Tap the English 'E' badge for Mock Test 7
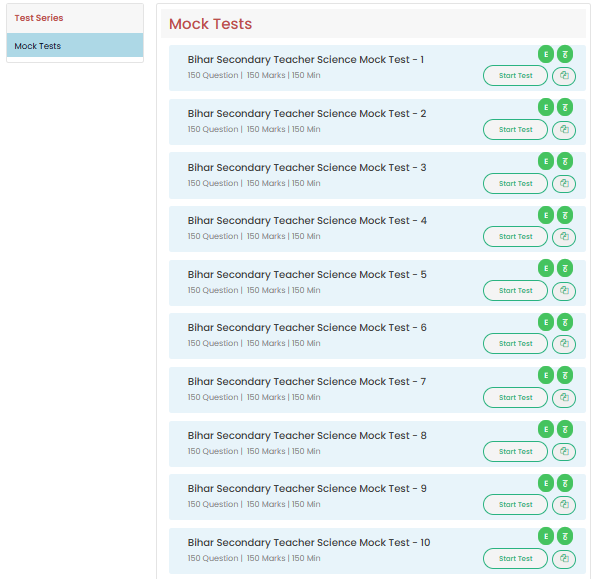The height and width of the screenshot is (579, 613). [546, 375]
